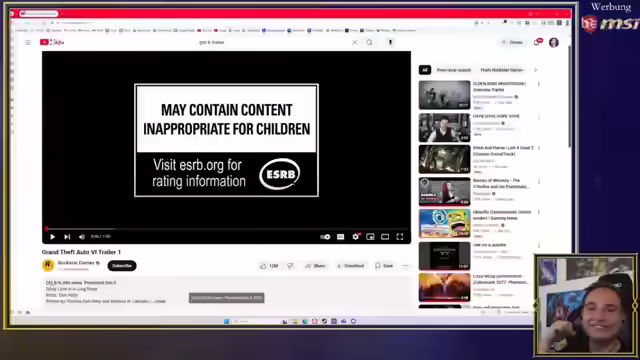Open the Elden Ring Nightreign trailer thumbnail
Viewport: 640px width, 360px height.
pyautogui.click(x=444, y=95)
